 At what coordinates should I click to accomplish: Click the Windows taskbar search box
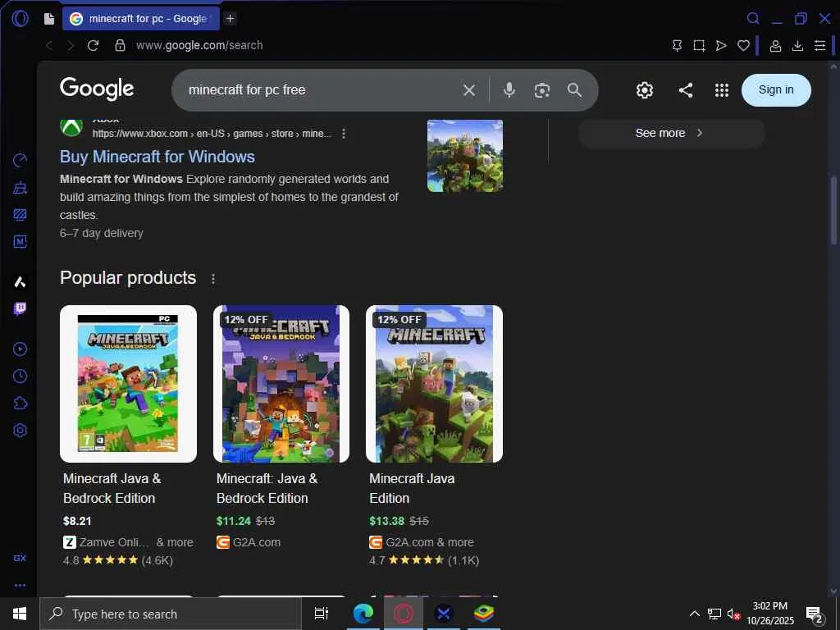(x=171, y=614)
